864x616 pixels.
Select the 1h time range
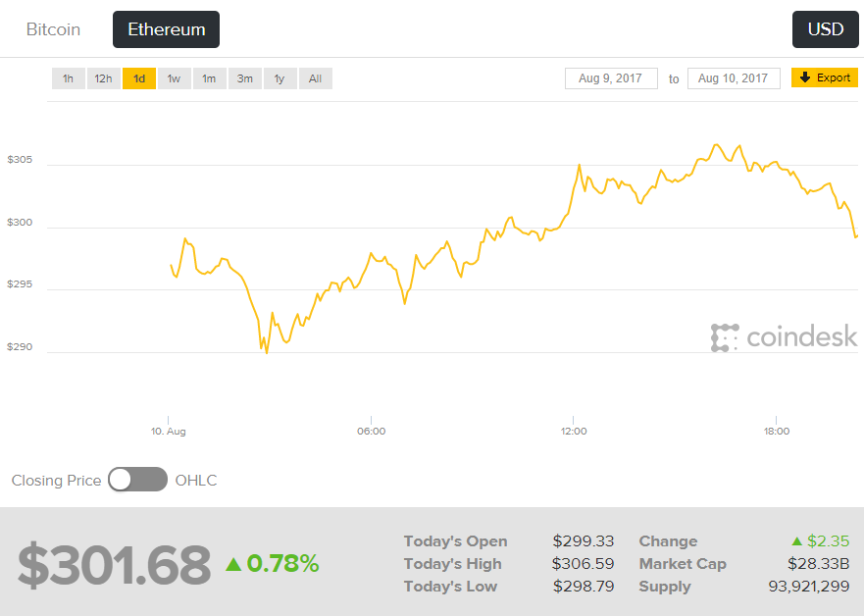point(68,78)
